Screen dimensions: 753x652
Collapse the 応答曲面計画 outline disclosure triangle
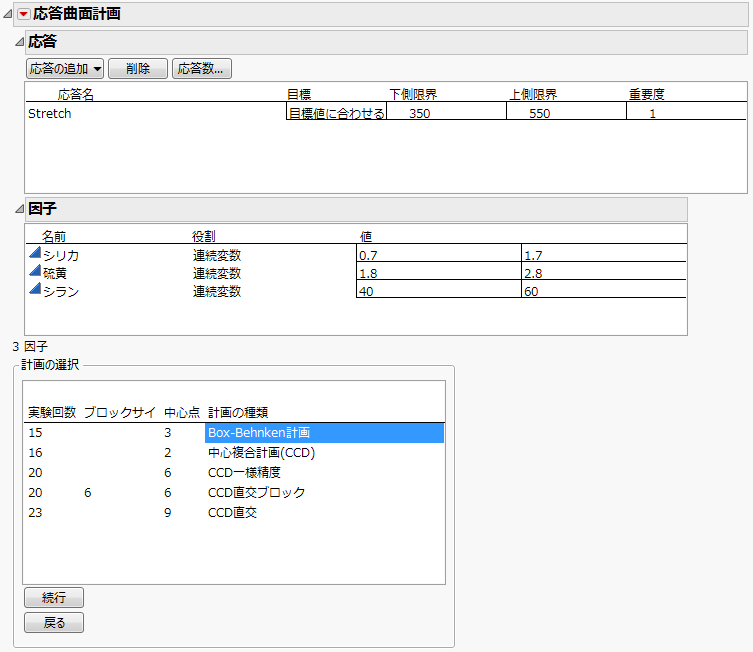pyautogui.click(x=8, y=14)
